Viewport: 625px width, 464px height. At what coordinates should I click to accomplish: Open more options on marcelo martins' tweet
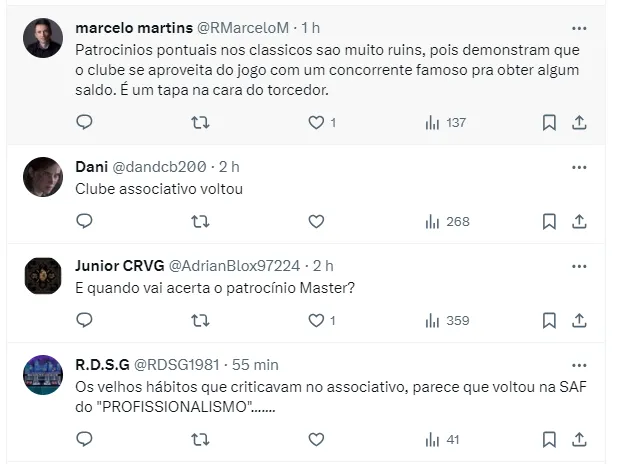(579, 28)
